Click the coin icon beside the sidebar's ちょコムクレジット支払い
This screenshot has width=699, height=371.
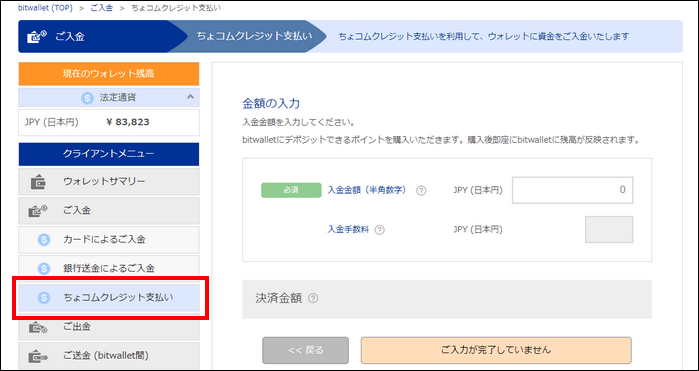coord(44,298)
